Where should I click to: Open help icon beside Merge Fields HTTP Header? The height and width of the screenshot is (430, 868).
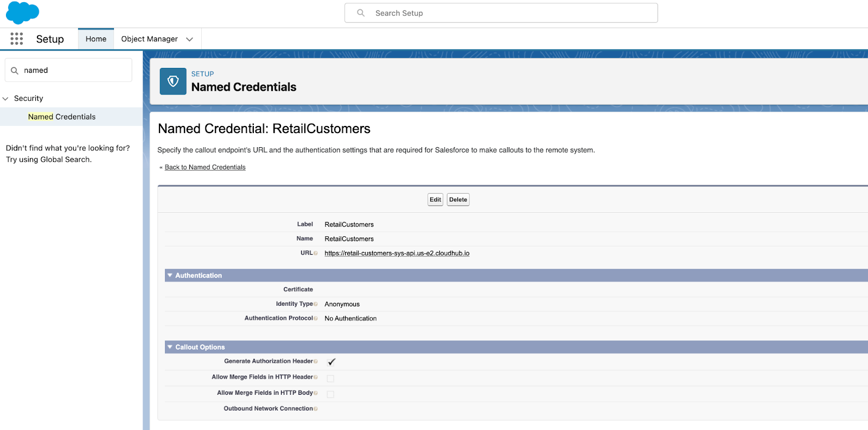(x=316, y=377)
